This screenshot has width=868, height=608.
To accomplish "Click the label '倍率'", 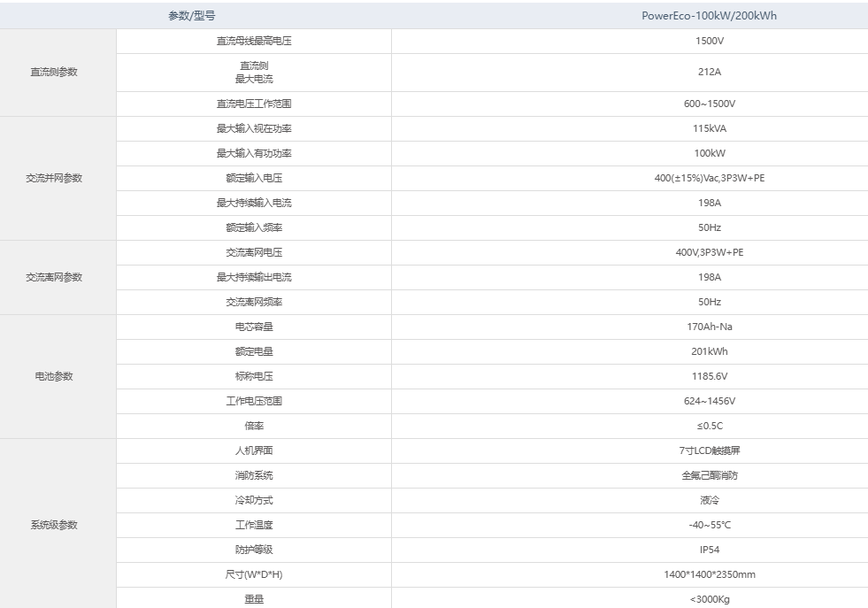I will tap(254, 427).
